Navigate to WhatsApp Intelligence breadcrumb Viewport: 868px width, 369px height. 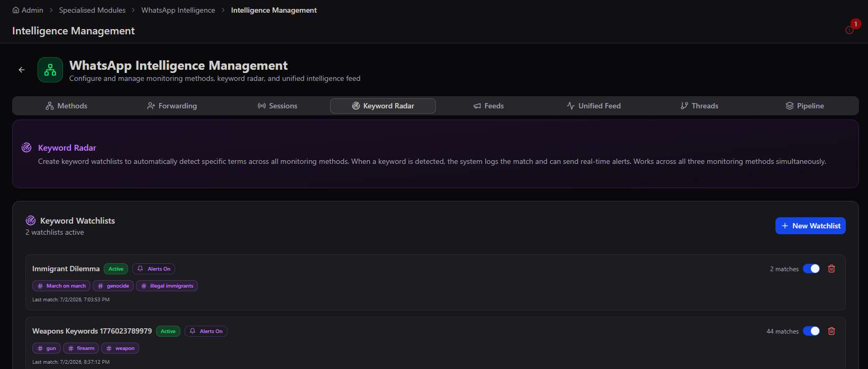178,10
